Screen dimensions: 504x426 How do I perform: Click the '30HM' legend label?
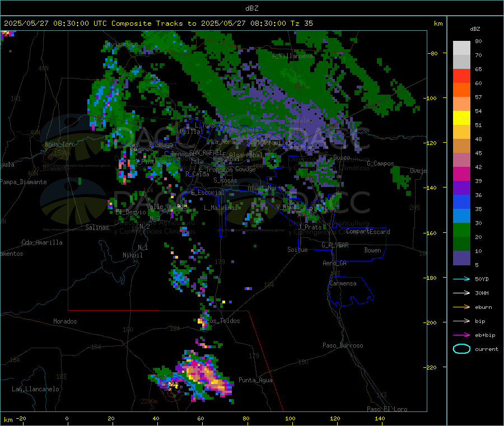click(482, 293)
